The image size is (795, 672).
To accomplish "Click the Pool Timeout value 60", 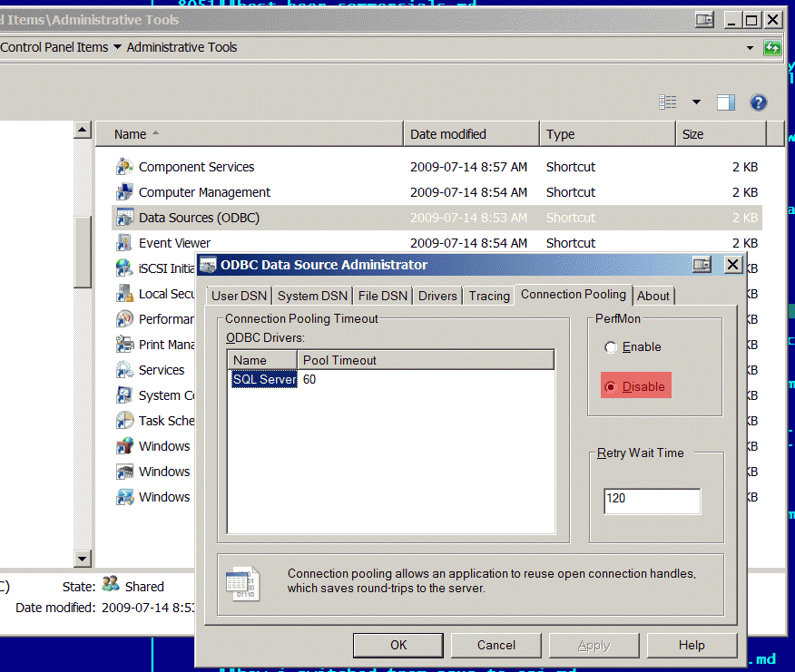I will [x=309, y=380].
